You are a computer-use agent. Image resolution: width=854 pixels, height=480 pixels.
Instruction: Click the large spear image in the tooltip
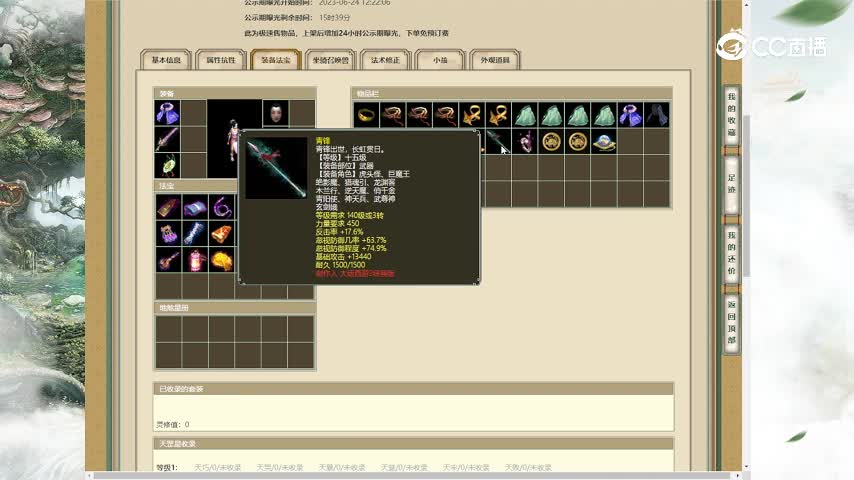click(x=277, y=168)
